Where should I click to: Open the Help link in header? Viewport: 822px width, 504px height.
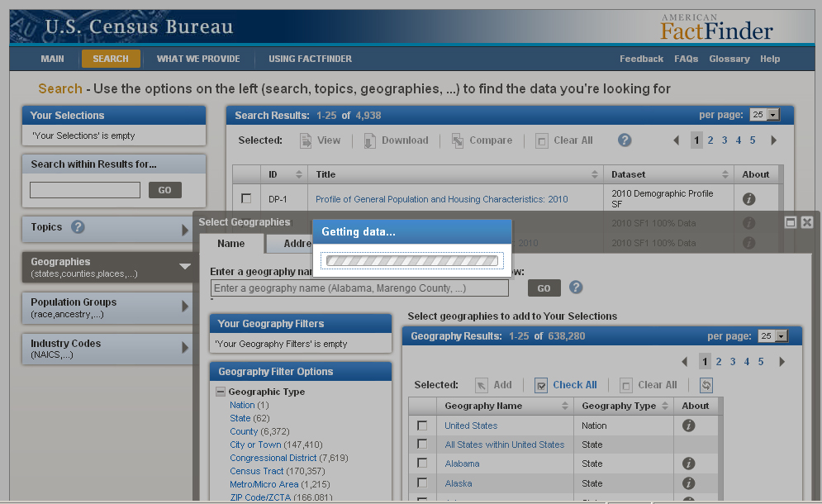[770, 59]
